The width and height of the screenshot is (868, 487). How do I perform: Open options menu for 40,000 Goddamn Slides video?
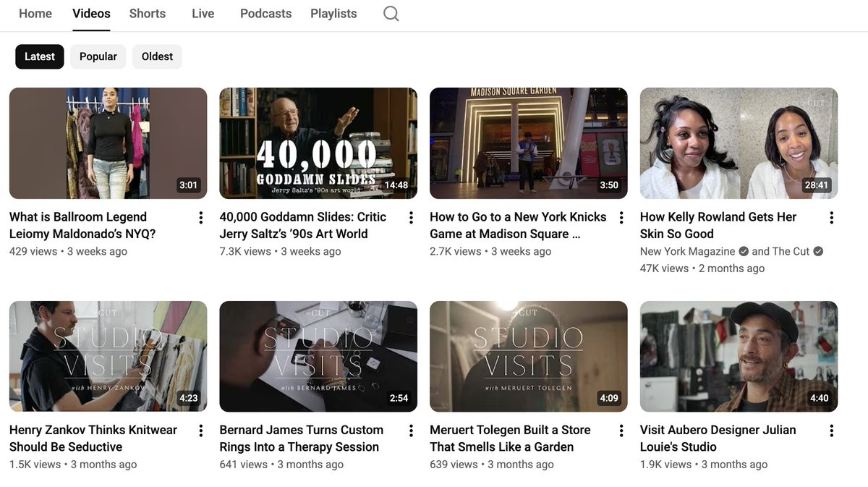(x=411, y=218)
